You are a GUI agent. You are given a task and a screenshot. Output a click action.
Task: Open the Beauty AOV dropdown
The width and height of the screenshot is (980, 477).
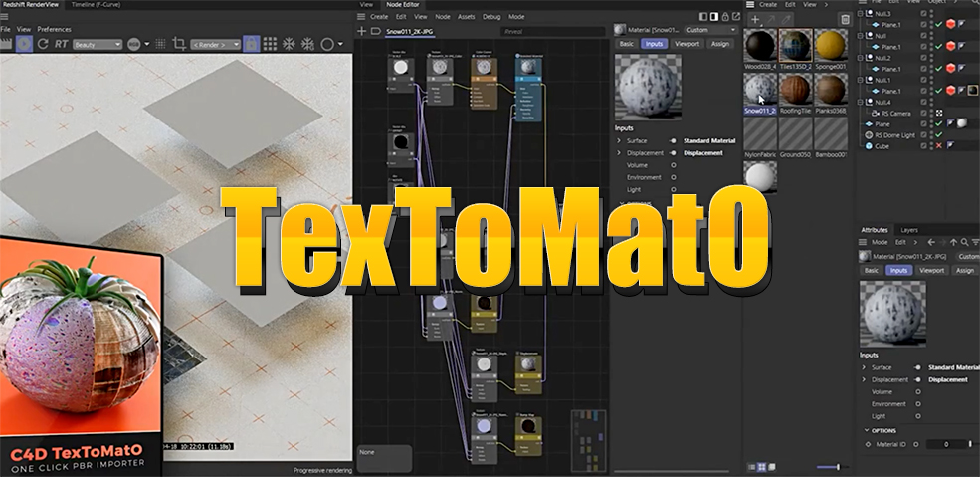pyautogui.click(x=98, y=45)
